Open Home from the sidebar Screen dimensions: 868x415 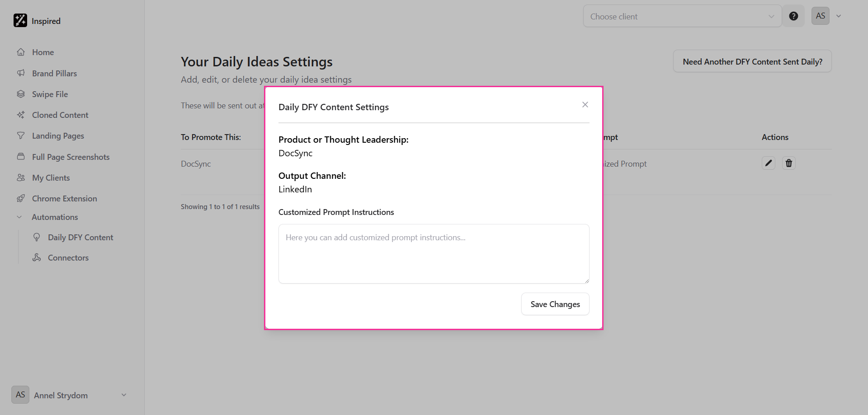(x=43, y=52)
